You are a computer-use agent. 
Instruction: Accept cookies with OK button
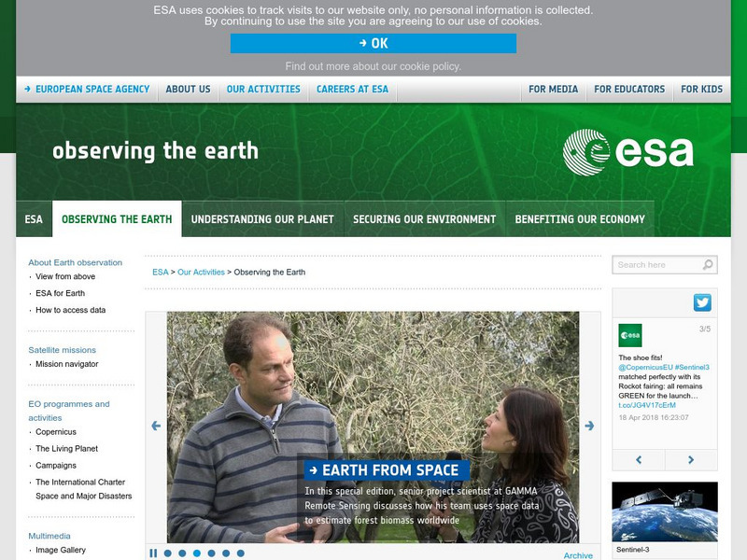coord(373,43)
